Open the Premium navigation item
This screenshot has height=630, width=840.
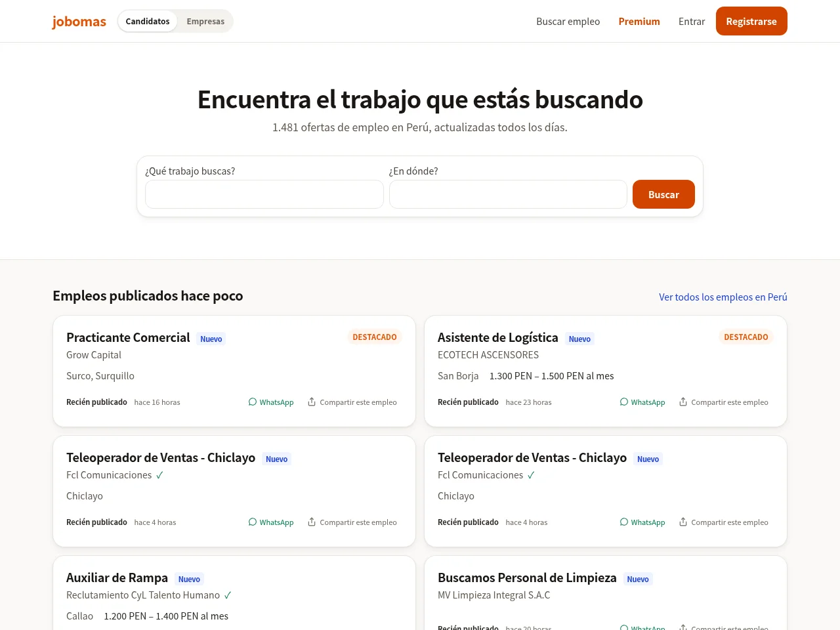pos(639,22)
